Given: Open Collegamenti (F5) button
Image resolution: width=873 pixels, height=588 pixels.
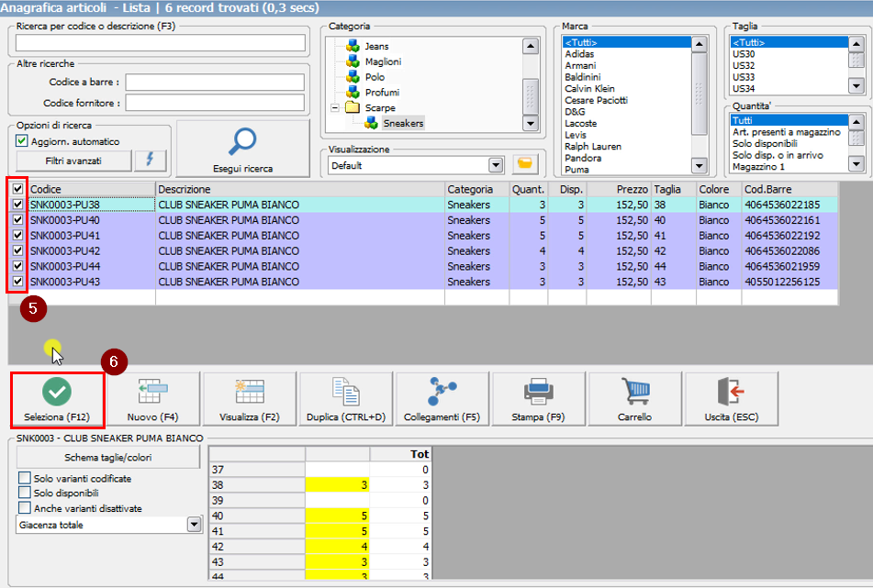Looking at the screenshot, I should pos(442,399).
